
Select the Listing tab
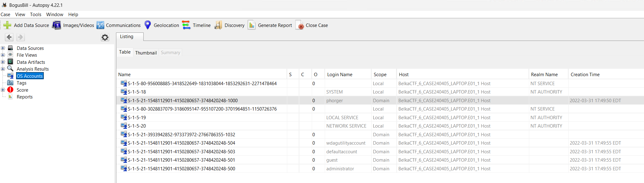130,37
